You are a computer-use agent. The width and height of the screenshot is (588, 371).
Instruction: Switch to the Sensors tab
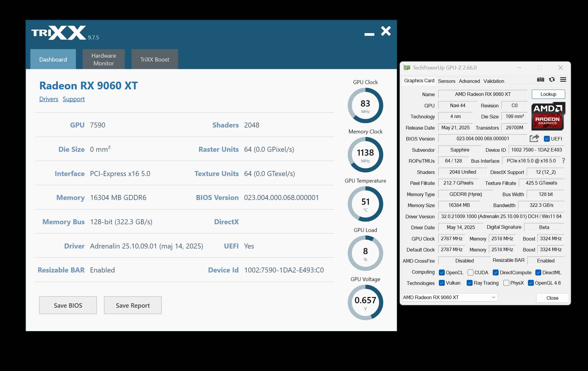(x=447, y=81)
